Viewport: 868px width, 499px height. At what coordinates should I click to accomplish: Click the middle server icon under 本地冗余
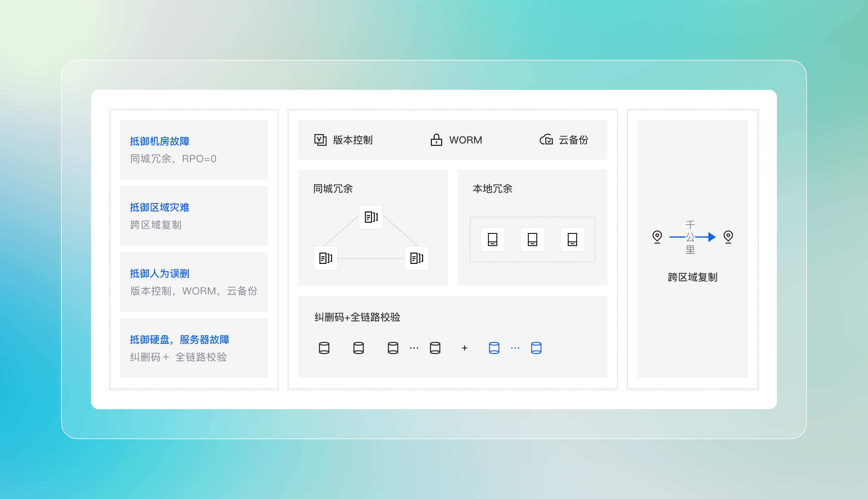(532, 239)
